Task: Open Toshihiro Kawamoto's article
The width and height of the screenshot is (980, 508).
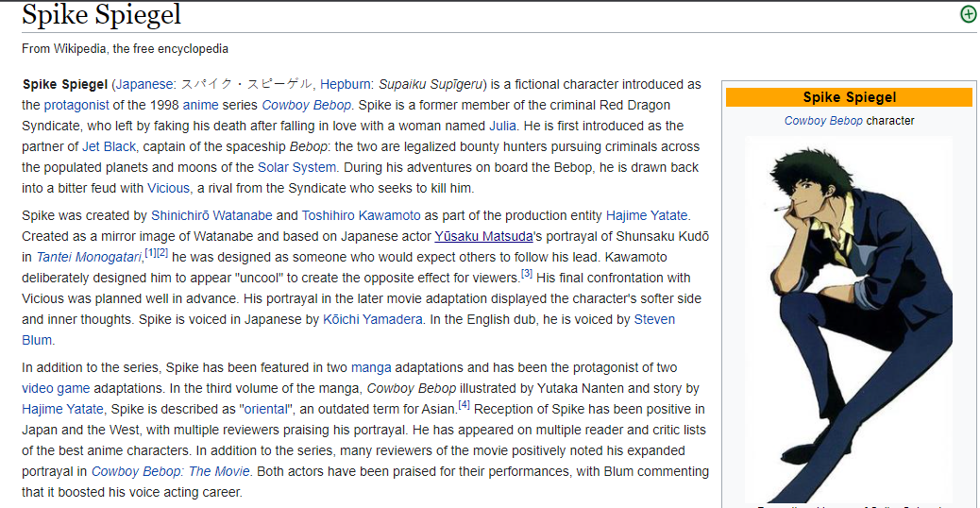Action: click(x=362, y=215)
